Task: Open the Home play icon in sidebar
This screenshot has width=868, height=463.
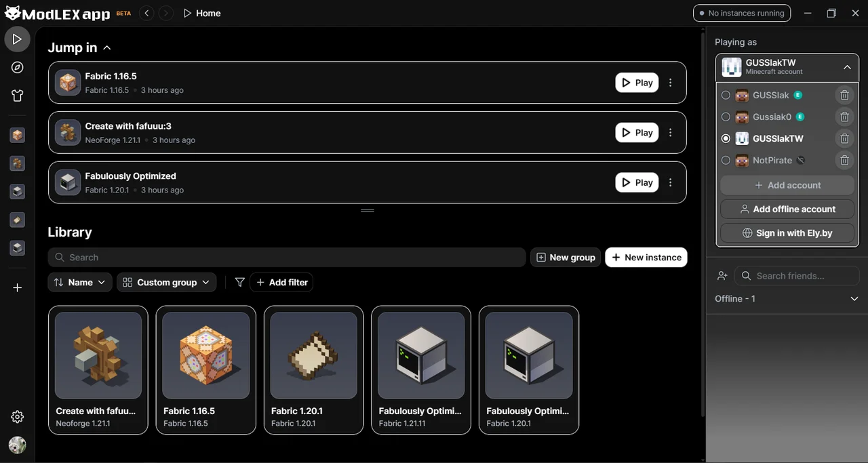Action: [x=18, y=39]
